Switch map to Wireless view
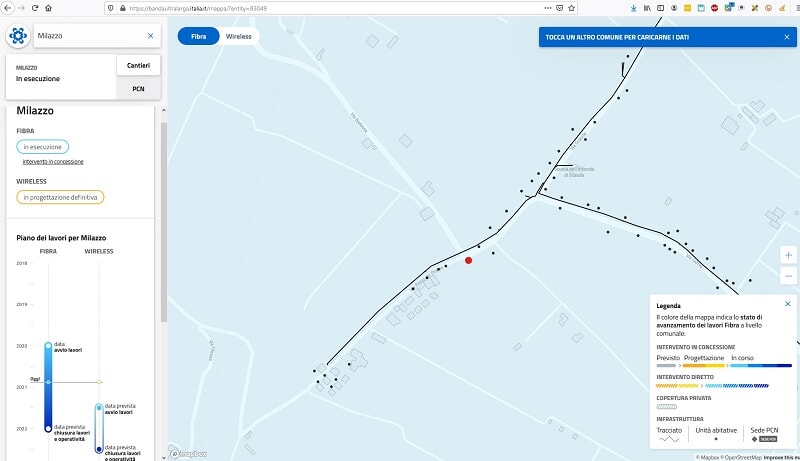This screenshot has width=800, height=461. tap(238, 36)
